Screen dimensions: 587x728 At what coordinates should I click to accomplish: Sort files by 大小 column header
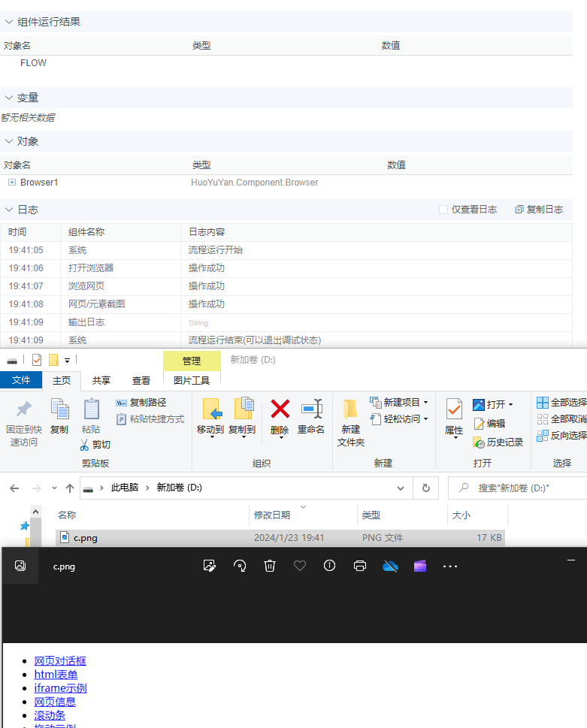pyautogui.click(x=461, y=515)
